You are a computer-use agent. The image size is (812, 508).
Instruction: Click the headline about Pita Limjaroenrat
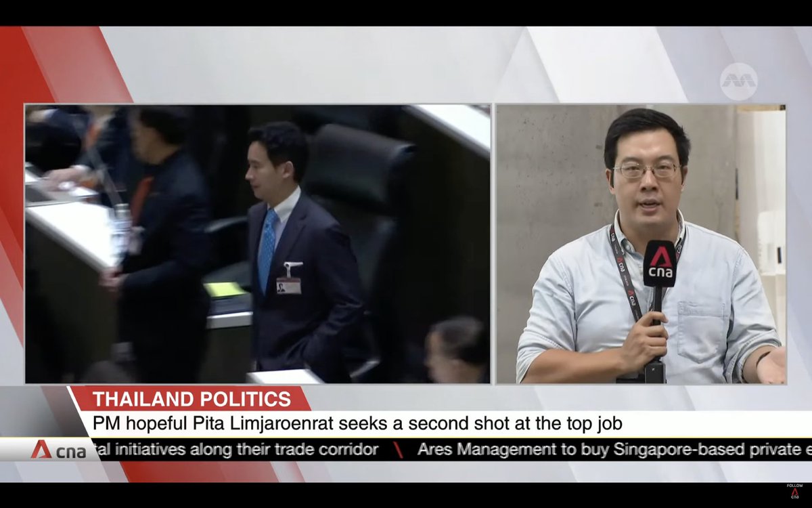point(357,425)
